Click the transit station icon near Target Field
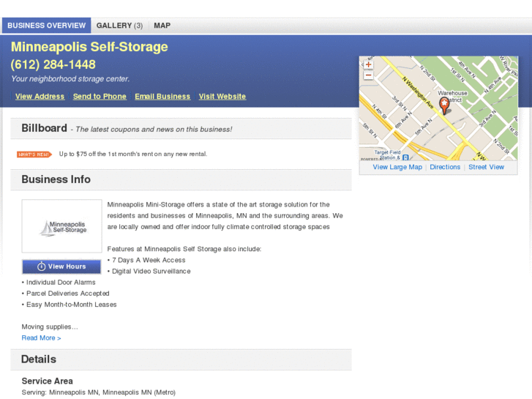 coord(405,157)
